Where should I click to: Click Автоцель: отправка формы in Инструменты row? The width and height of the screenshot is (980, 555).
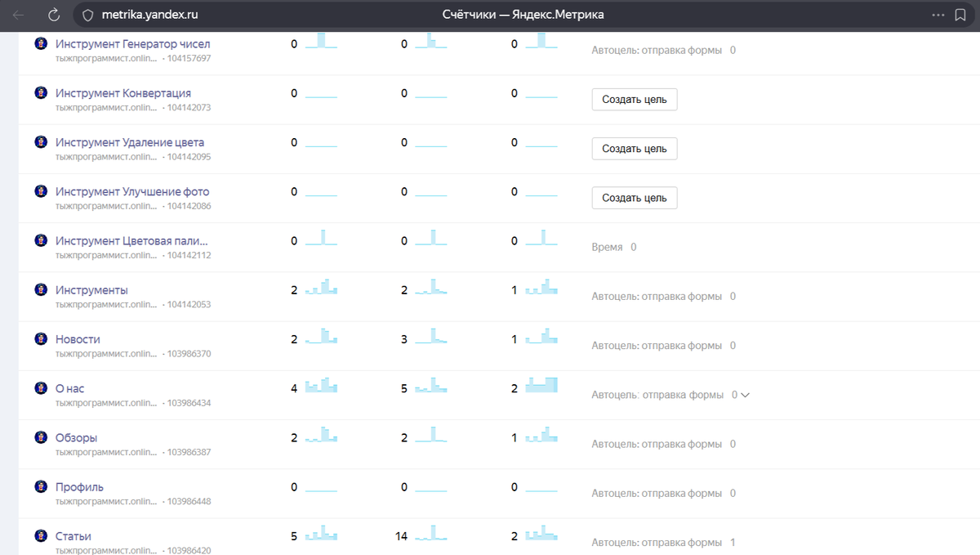point(657,297)
